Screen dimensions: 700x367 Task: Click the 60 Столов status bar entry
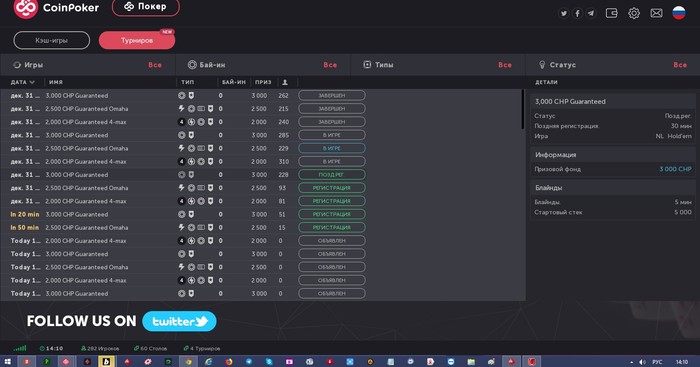pos(150,348)
